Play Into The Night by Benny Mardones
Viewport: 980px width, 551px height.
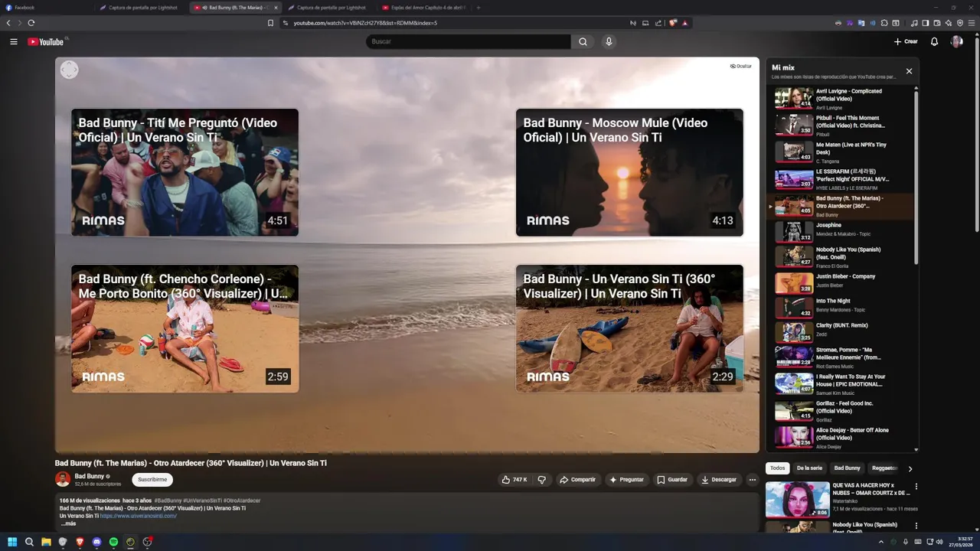coord(841,307)
